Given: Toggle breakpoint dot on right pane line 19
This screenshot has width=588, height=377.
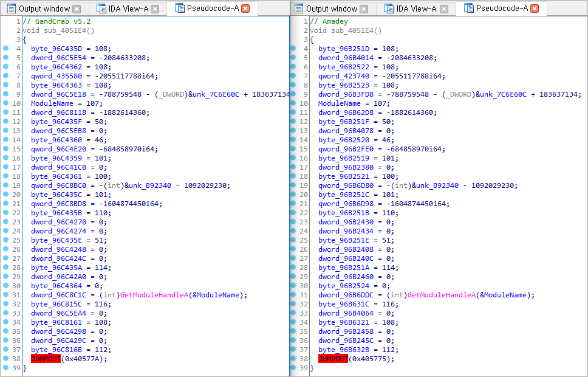Looking at the screenshot, I should (x=293, y=185).
